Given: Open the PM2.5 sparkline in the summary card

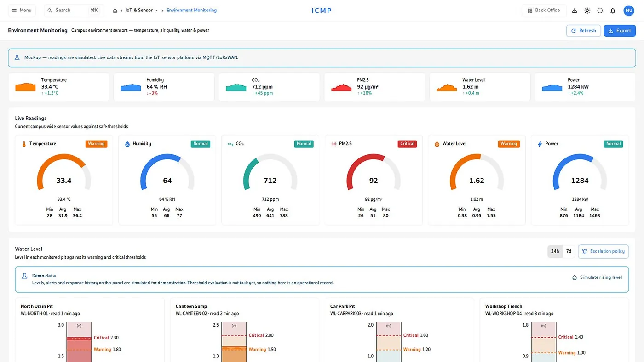Looking at the screenshot, I should point(341,87).
